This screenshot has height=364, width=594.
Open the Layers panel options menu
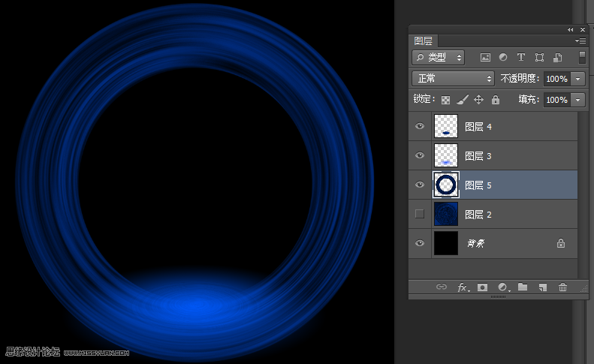[580, 41]
